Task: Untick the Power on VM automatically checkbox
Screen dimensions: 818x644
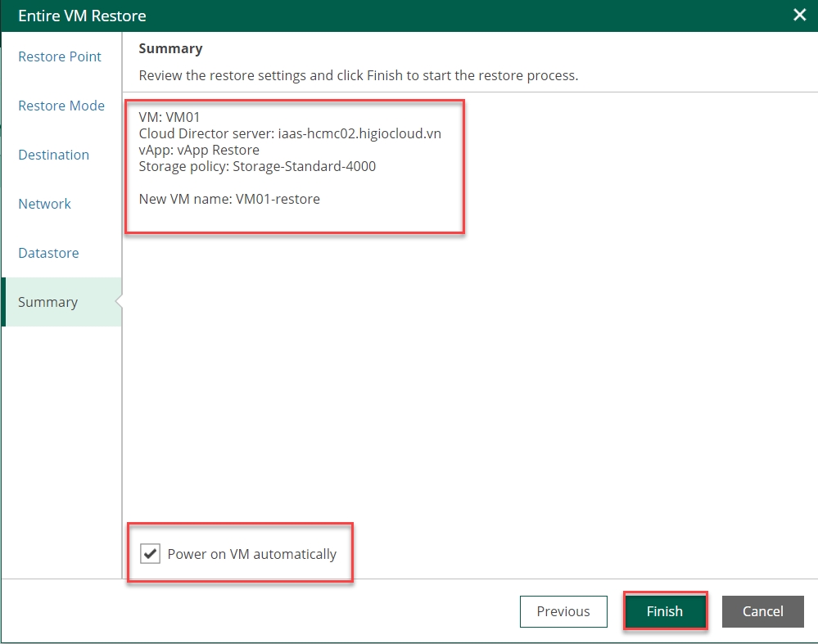Action: 150,554
